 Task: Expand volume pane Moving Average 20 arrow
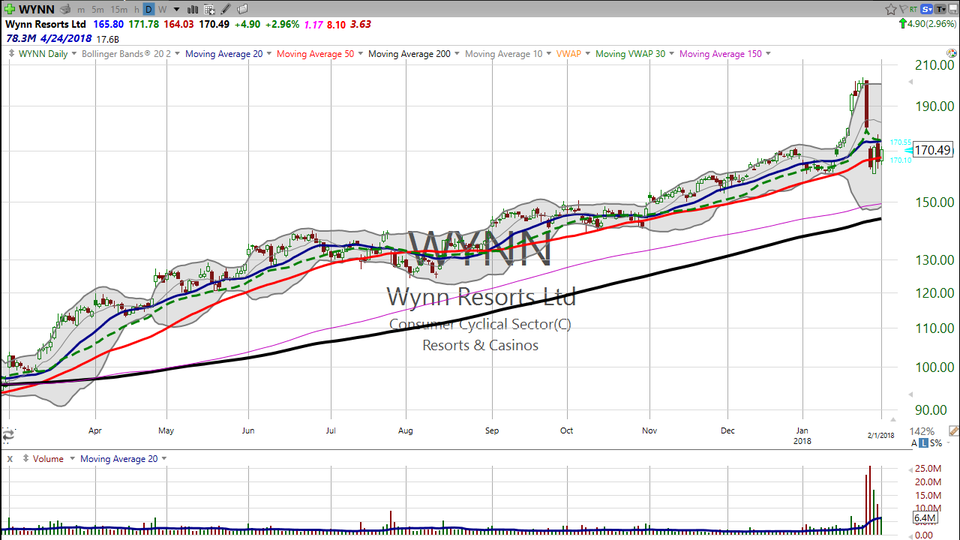[164, 459]
